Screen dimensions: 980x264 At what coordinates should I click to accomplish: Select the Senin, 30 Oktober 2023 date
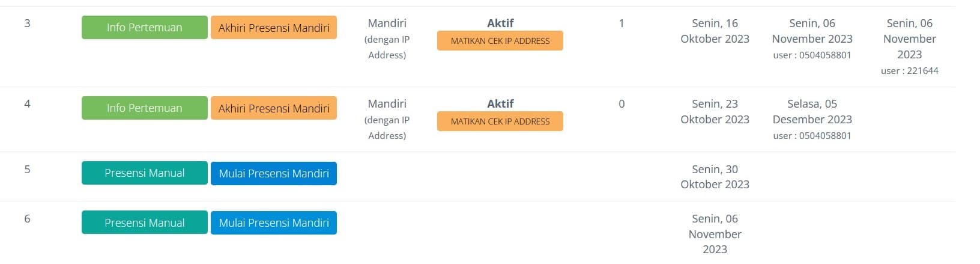click(715, 177)
